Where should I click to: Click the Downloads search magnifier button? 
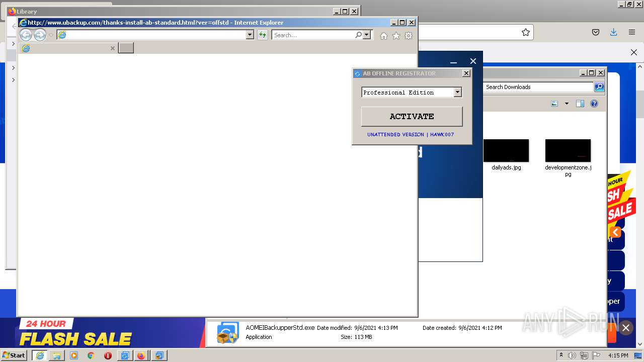(x=599, y=87)
